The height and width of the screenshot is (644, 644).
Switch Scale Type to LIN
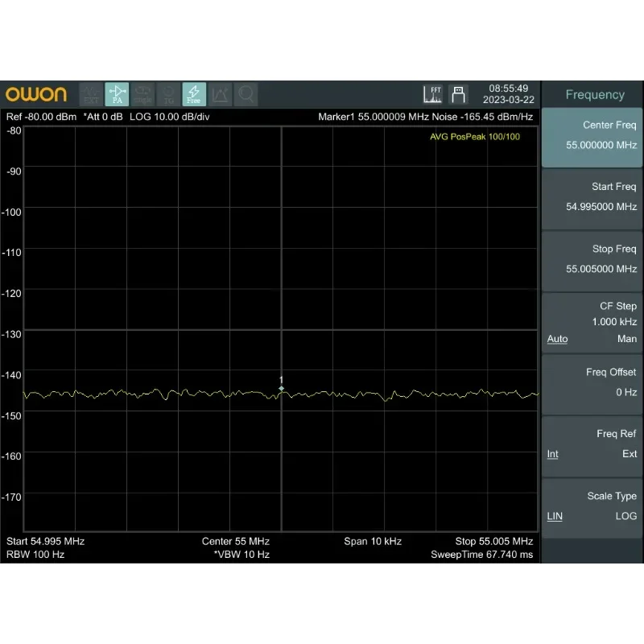555,516
